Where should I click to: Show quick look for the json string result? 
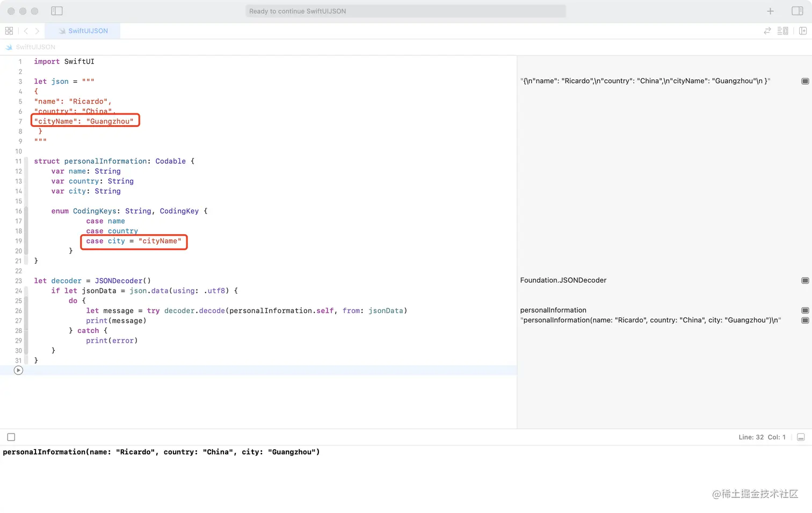tap(805, 81)
